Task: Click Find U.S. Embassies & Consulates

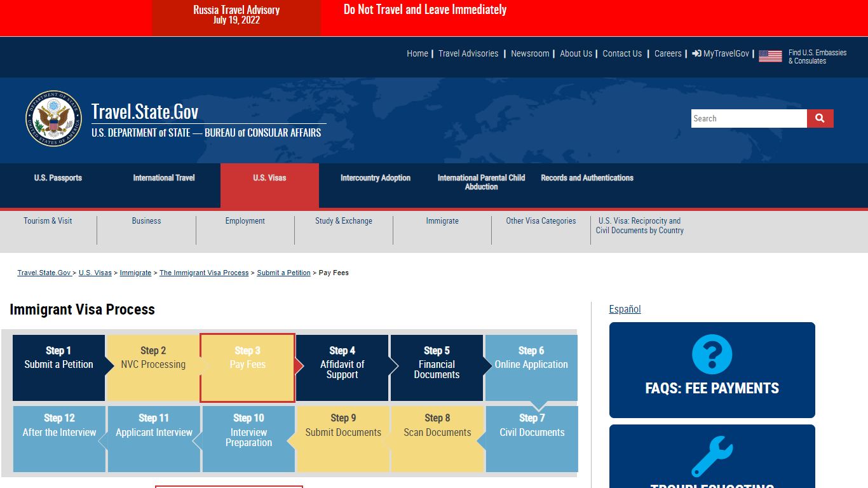Action: 817,57
